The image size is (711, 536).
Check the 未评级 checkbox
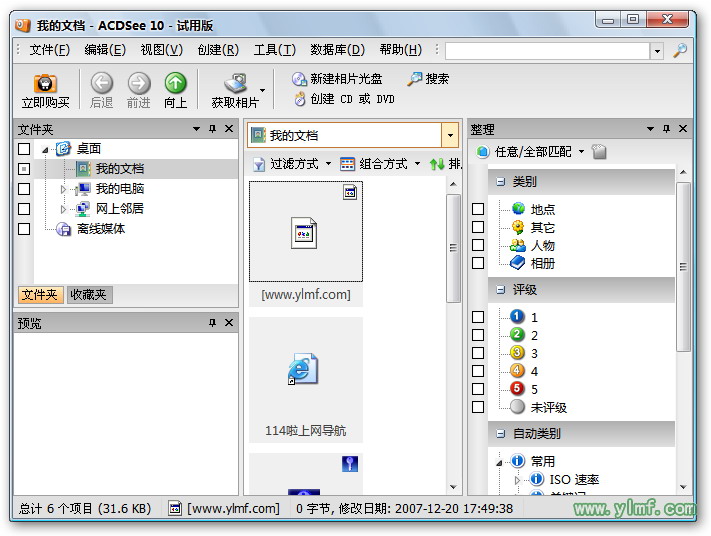click(478, 407)
